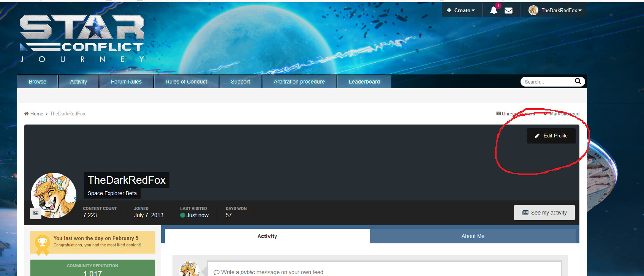The width and height of the screenshot is (644, 276).
Task: Click the change profile photo icon
Action: (36, 213)
